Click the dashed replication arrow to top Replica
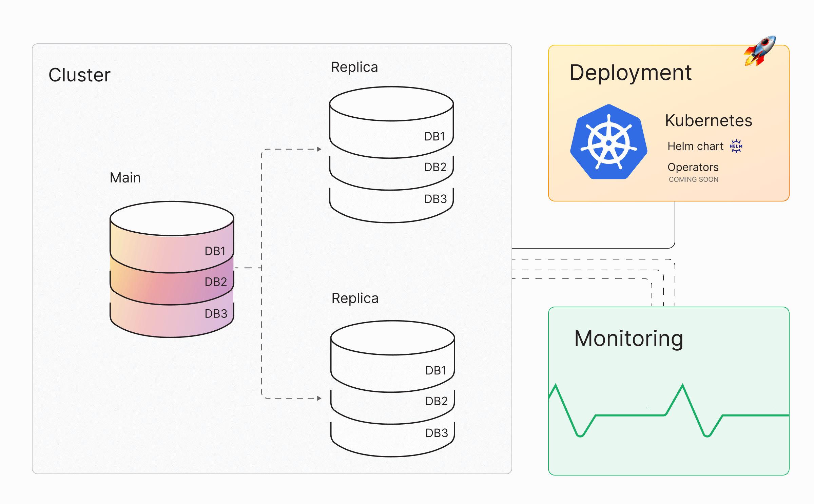This screenshot has height=504, width=814. pyautogui.click(x=292, y=149)
